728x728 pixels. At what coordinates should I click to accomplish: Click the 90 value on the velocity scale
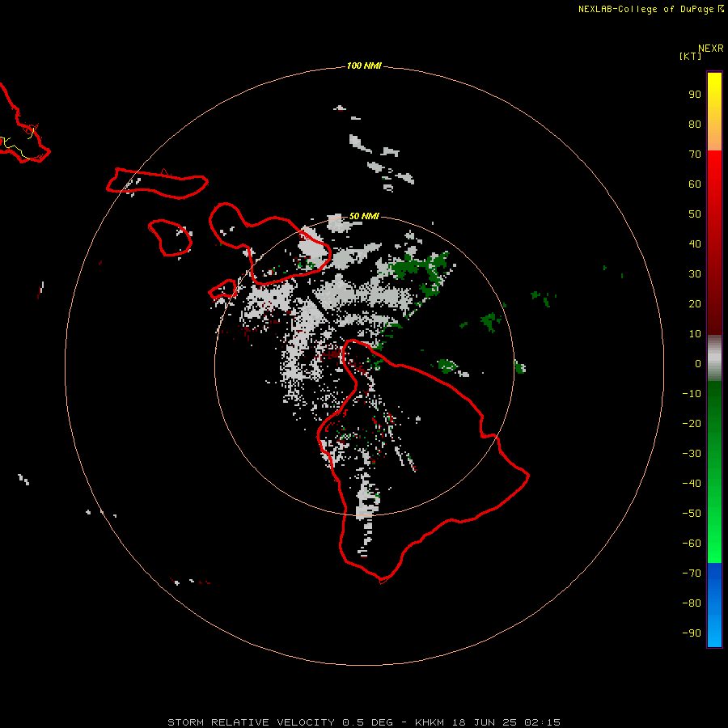click(695, 95)
